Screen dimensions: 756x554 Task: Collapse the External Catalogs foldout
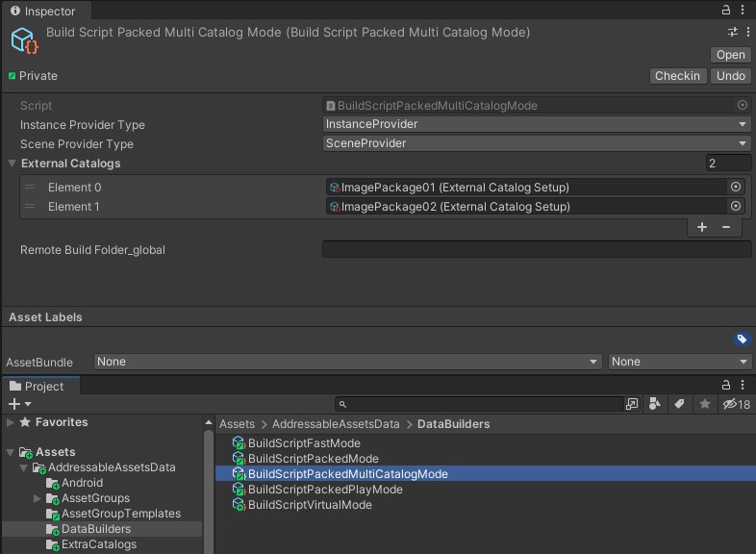click(13, 164)
